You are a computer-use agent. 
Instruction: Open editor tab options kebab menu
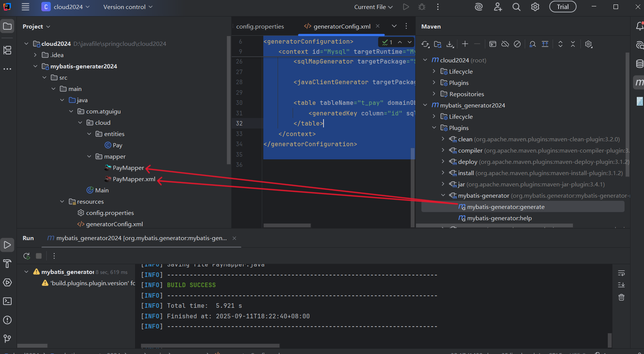tap(406, 26)
